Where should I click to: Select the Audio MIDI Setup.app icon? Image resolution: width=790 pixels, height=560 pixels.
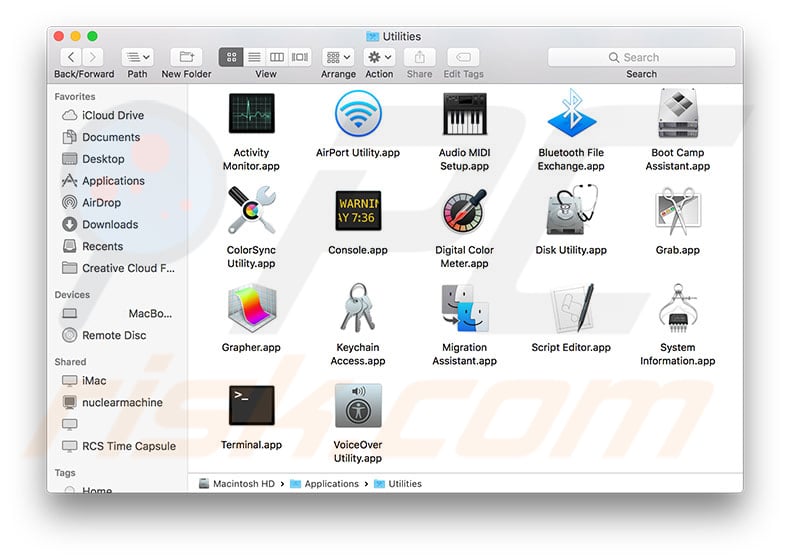(x=465, y=113)
